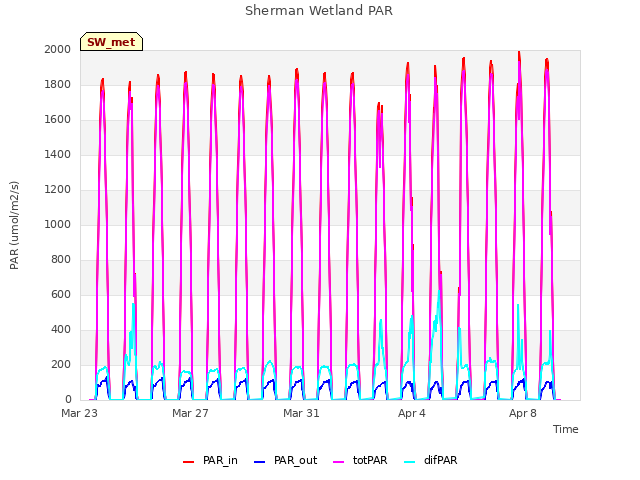This screenshot has height=480, width=640.
Task: Toggle the PAR_out legend entry
Action: (x=285, y=460)
